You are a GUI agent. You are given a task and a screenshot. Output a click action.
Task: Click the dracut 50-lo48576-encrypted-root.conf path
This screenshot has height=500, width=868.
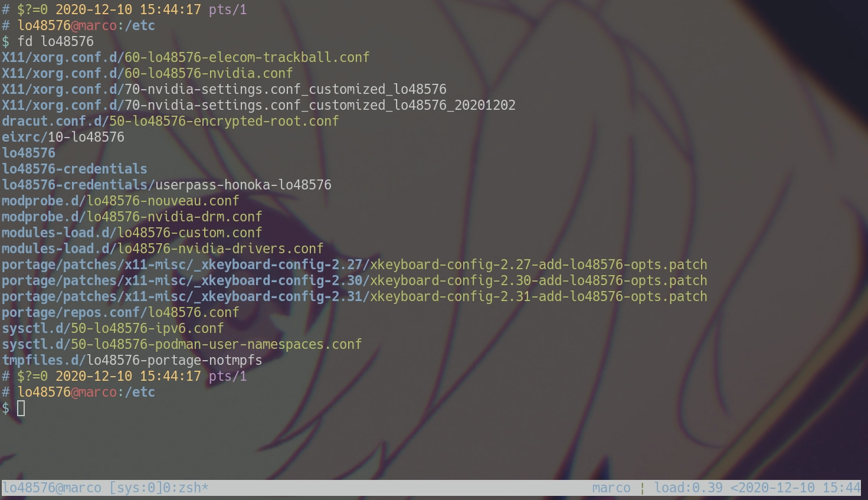click(x=170, y=121)
